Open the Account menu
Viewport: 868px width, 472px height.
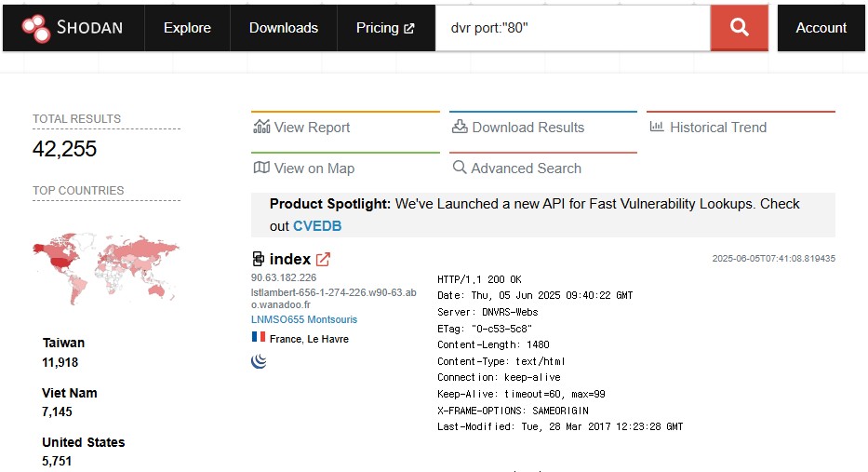821,28
